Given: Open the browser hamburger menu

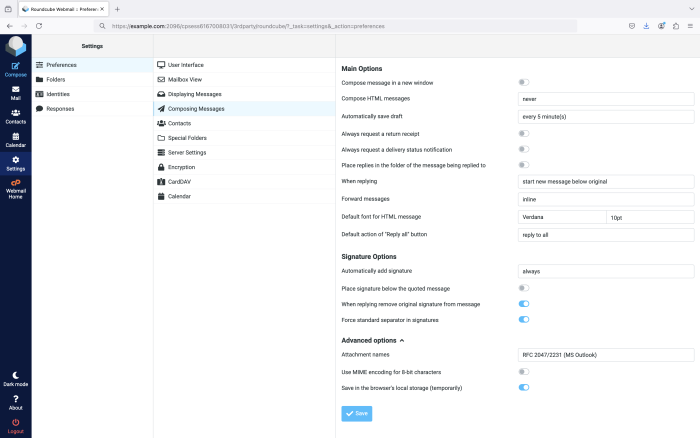Looking at the screenshot, I should click(690, 26).
